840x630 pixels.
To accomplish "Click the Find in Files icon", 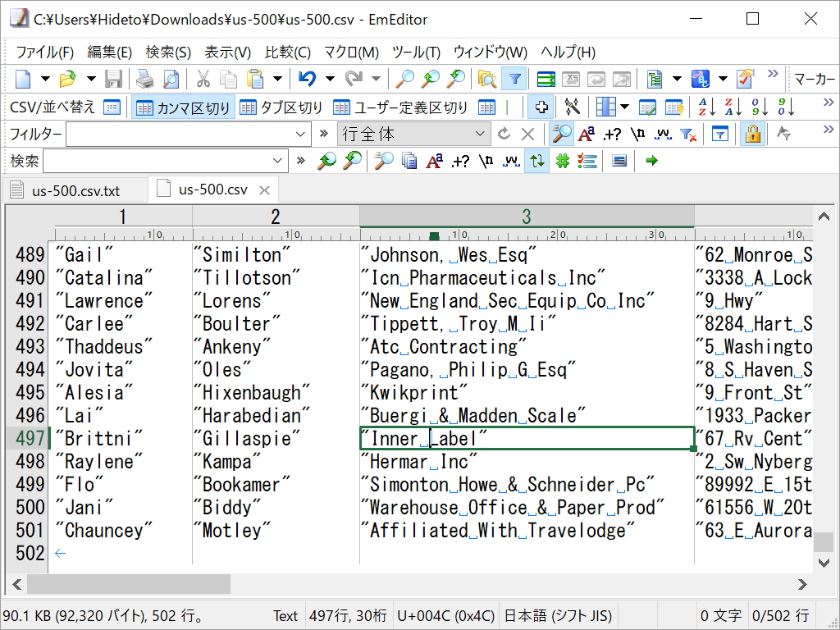I will pos(487,79).
